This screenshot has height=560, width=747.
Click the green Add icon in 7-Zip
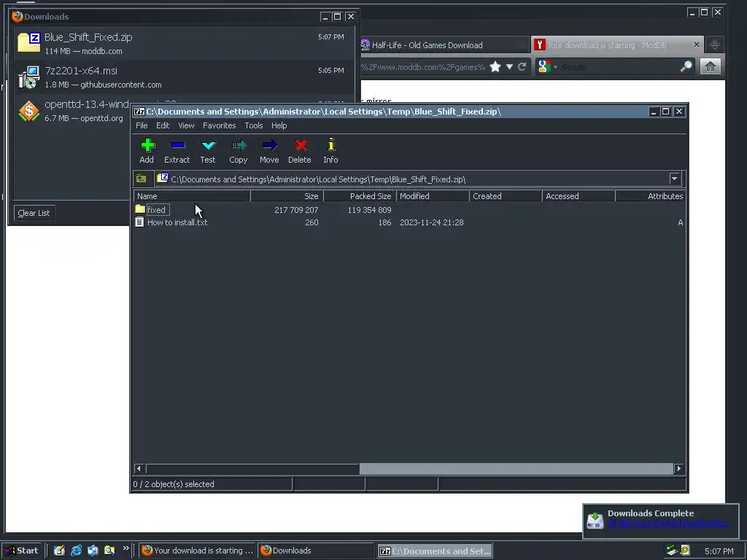(x=147, y=145)
